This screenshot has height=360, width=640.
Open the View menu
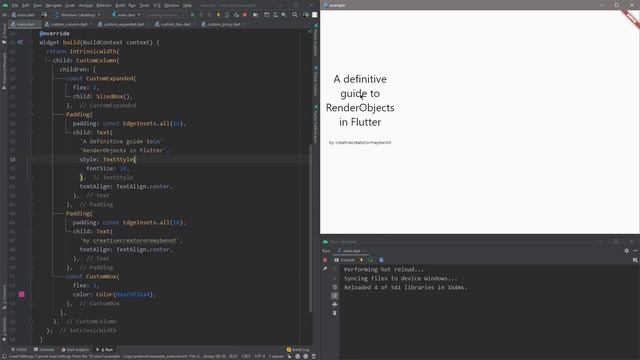pos(38,5)
